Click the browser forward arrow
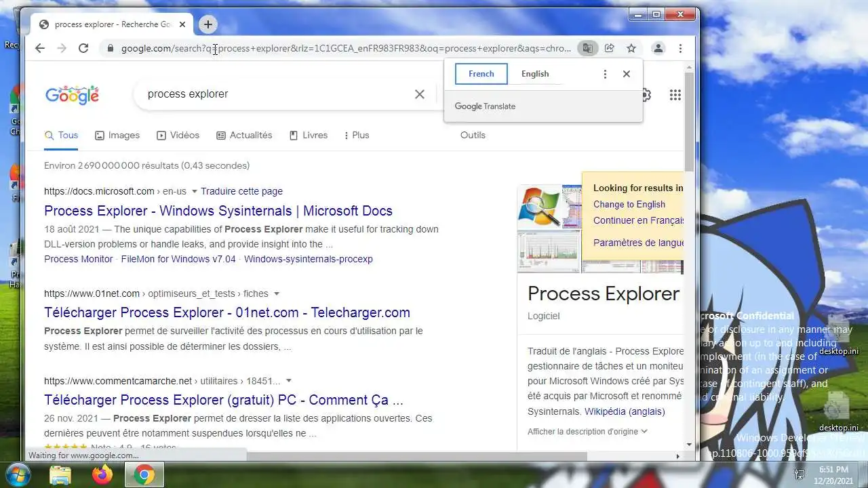The width and height of the screenshot is (868, 488). click(x=62, y=48)
